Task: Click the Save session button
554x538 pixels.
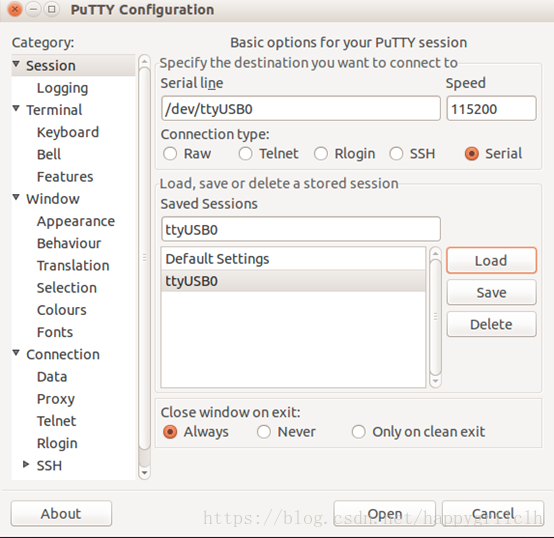Action: 491,292
